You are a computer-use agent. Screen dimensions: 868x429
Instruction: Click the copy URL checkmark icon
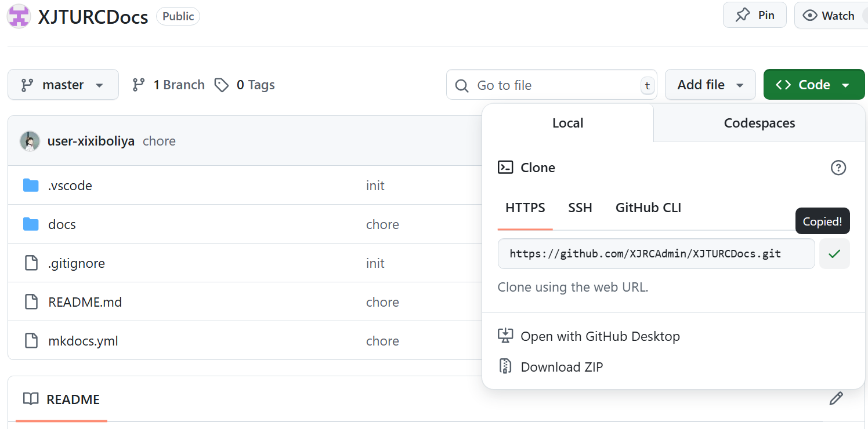(834, 254)
